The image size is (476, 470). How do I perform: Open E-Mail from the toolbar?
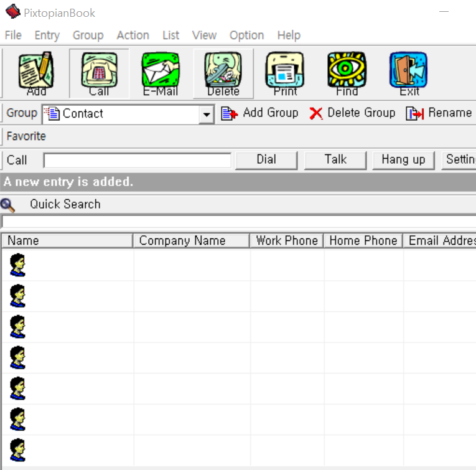(161, 74)
